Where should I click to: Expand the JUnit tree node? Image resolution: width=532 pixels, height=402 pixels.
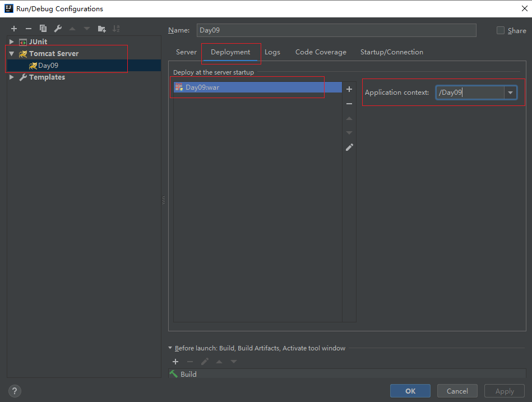point(11,42)
